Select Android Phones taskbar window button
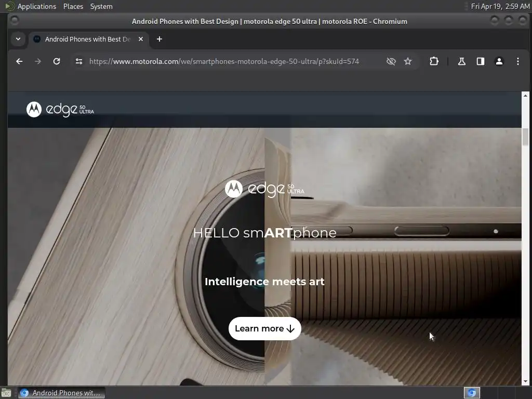Image resolution: width=532 pixels, height=399 pixels. click(61, 393)
